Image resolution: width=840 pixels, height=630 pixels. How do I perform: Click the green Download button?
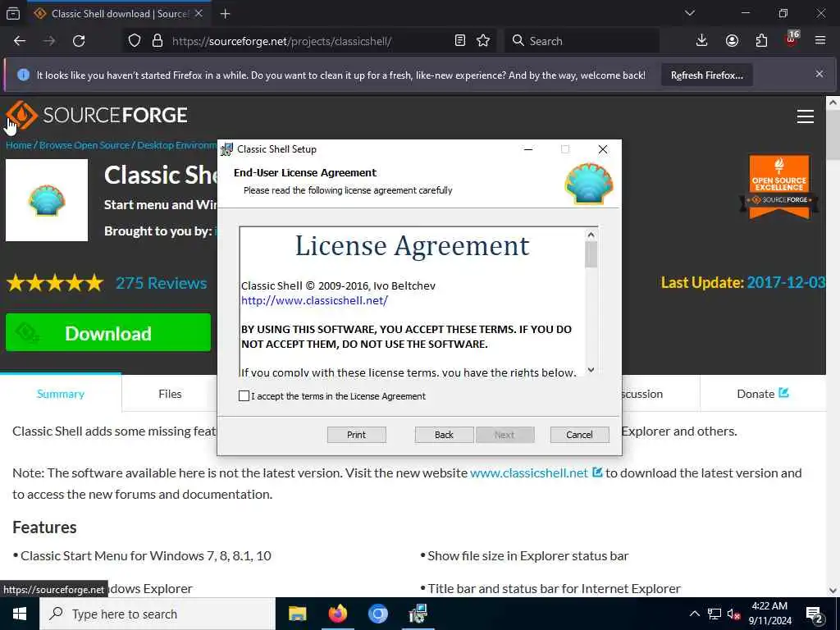pyautogui.click(x=108, y=333)
